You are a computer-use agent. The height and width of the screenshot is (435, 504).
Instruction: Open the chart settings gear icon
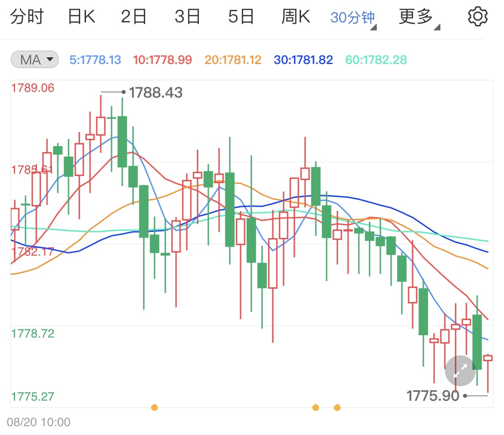478,16
